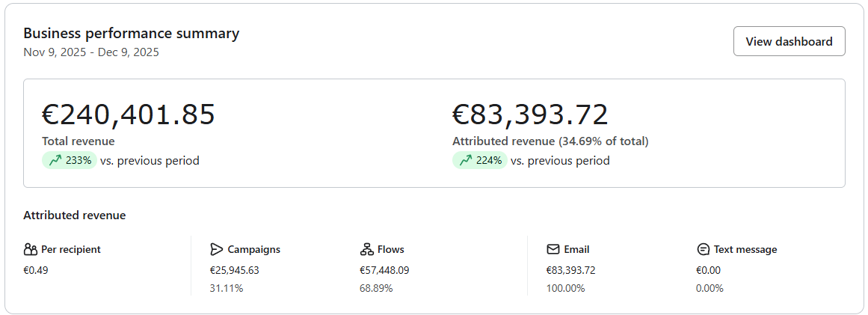
Task: Click the Flows label
Action: pos(390,249)
